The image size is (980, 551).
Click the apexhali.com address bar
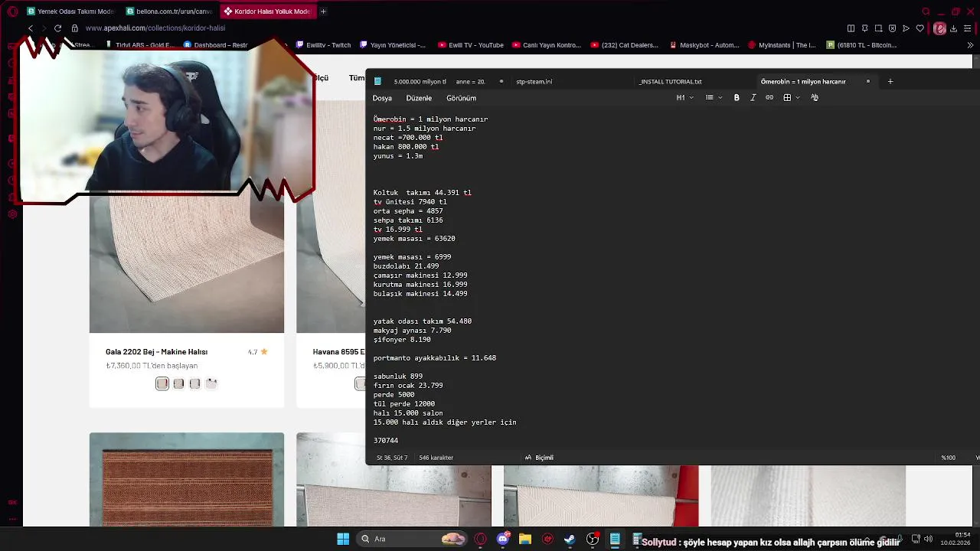pyautogui.click(x=155, y=28)
